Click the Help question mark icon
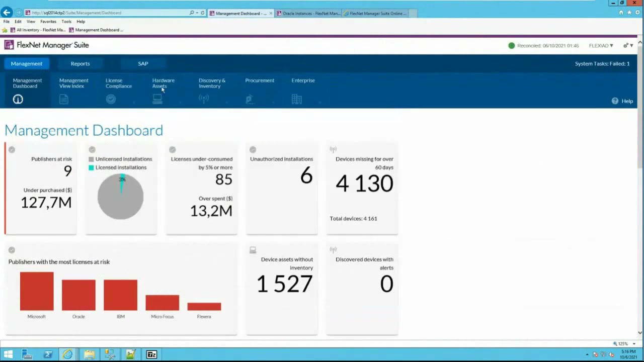 coord(615,101)
